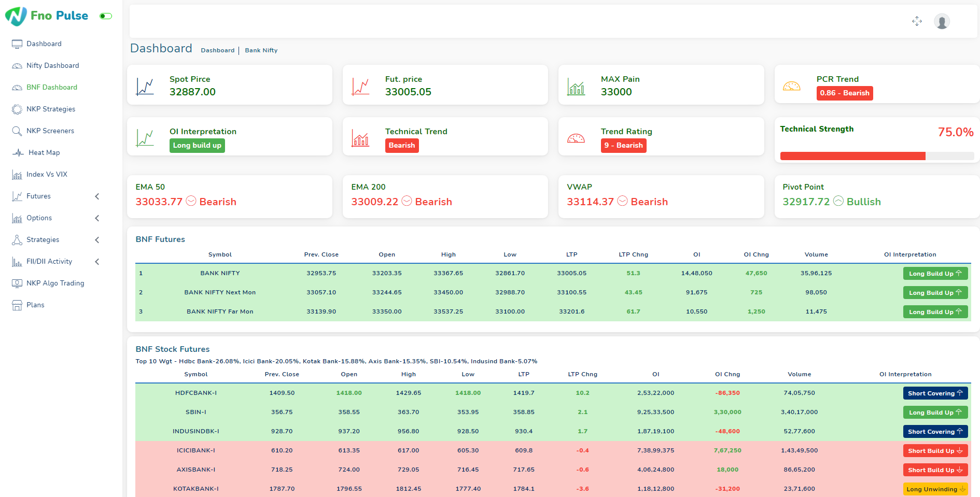Image resolution: width=980 pixels, height=497 pixels.
Task: Click the Dashboard monitor icon in sidebar
Action: tap(17, 44)
